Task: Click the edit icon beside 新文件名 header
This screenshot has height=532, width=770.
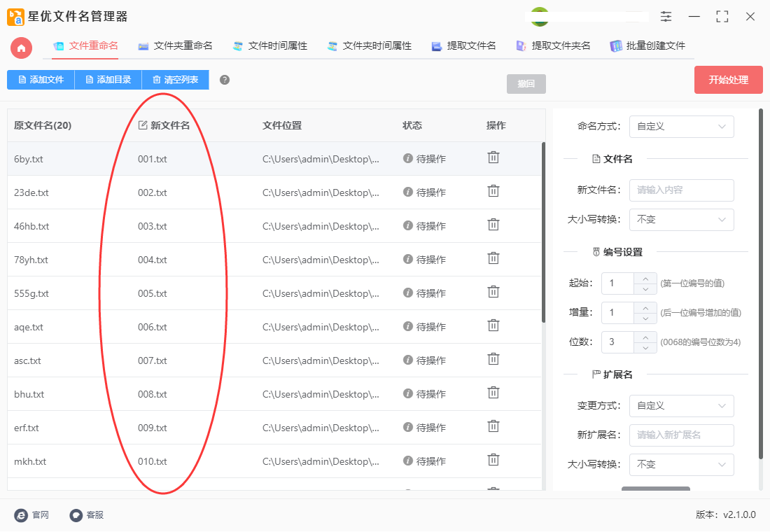Action: pos(143,125)
